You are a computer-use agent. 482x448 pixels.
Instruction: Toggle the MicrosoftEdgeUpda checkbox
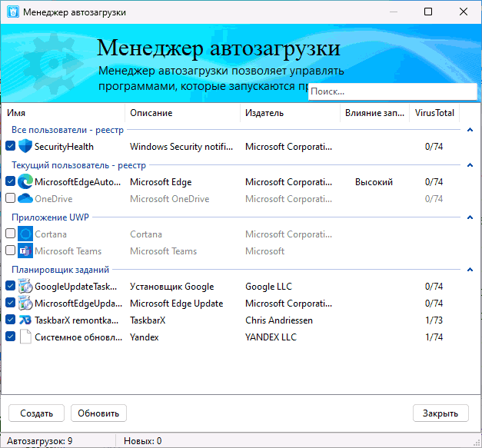point(11,303)
